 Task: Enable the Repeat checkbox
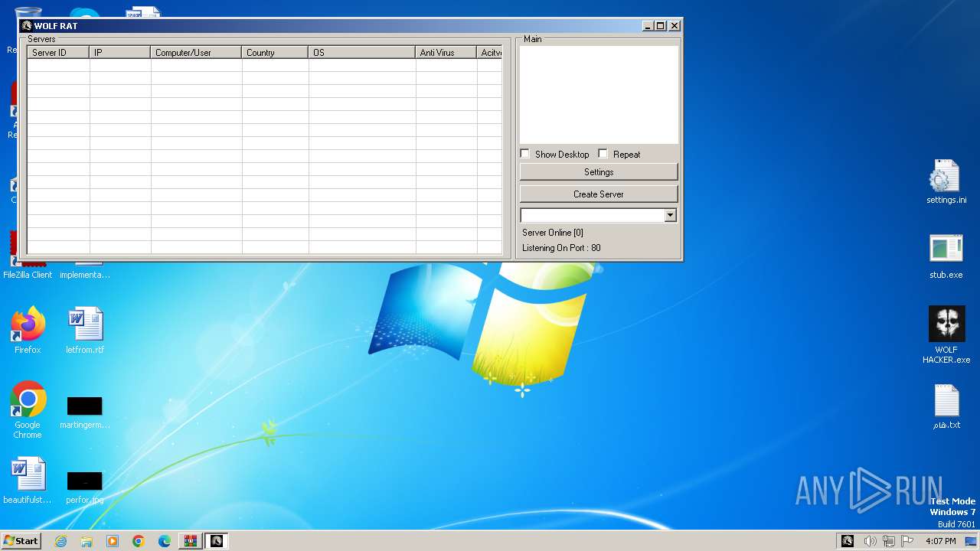click(x=603, y=154)
